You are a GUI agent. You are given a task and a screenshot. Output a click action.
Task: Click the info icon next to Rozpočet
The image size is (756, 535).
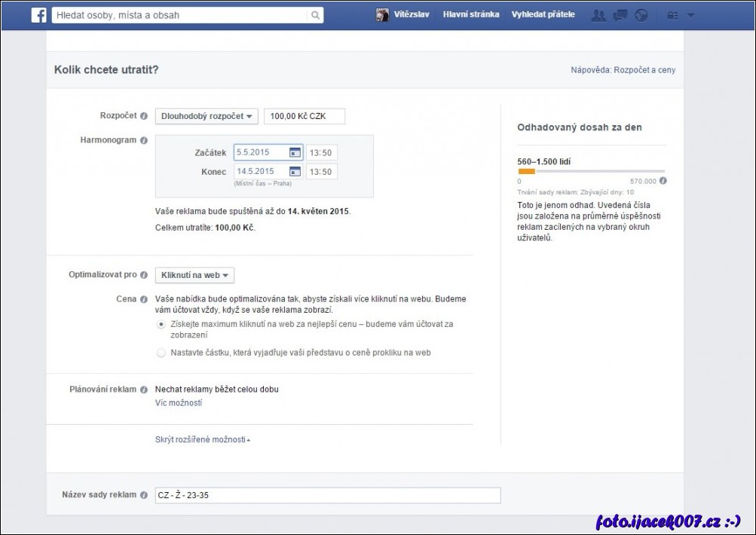[x=144, y=116]
